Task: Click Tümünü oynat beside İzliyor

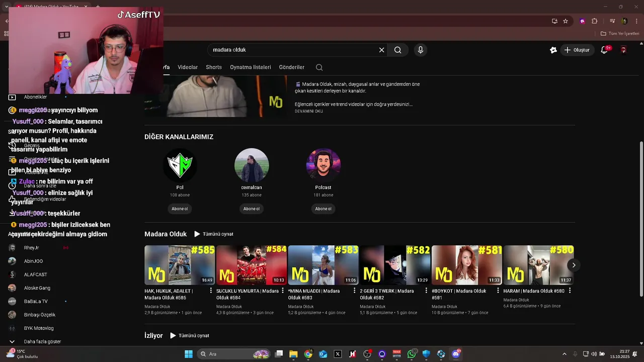Action: [190, 335]
